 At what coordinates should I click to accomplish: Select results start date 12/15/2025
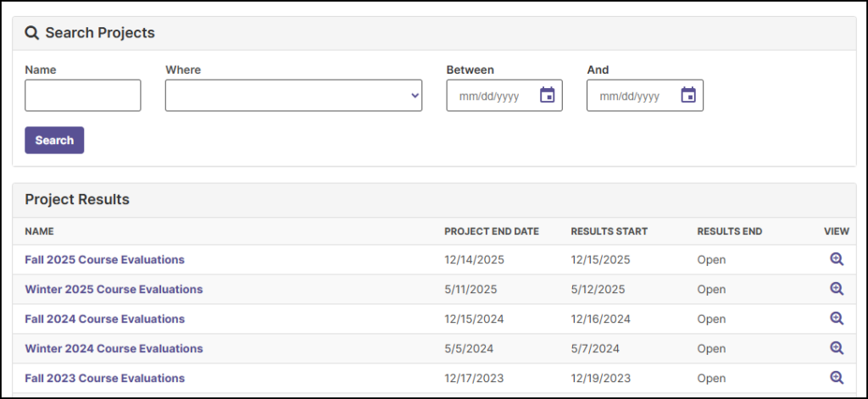[601, 259]
